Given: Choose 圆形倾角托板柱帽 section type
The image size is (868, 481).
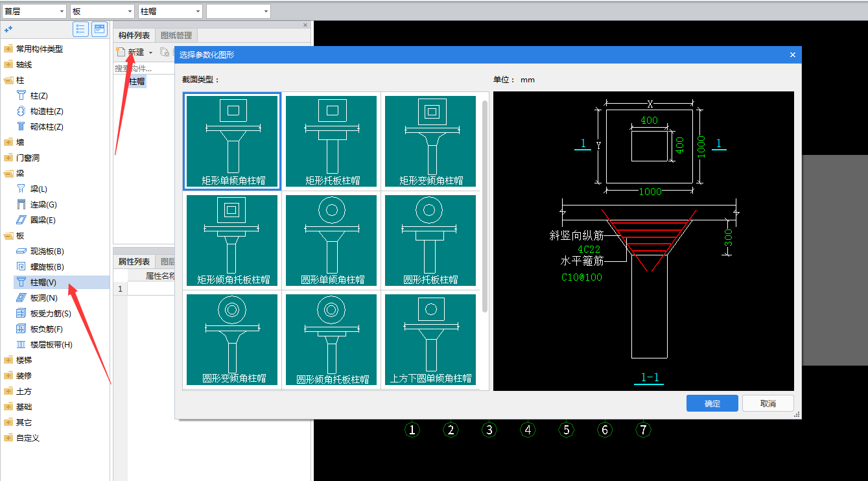Looking at the screenshot, I should pos(332,340).
